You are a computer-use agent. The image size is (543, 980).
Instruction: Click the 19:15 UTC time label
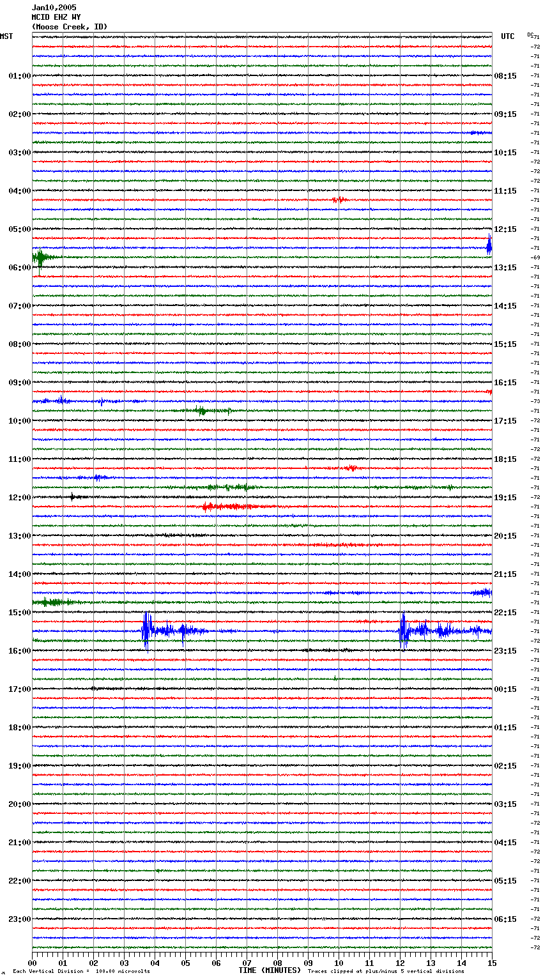point(505,498)
